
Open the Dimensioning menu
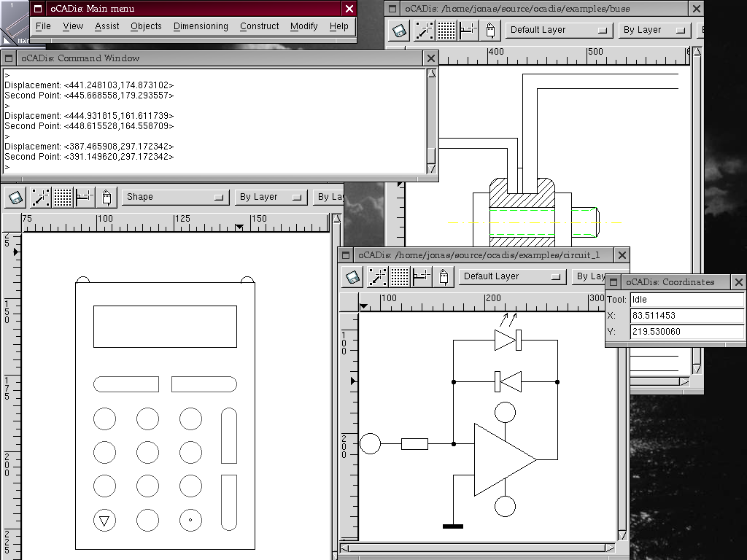[x=201, y=26]
